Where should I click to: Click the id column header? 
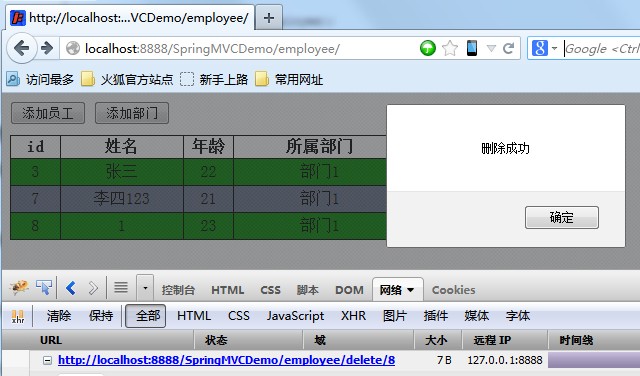coord(36,147)
